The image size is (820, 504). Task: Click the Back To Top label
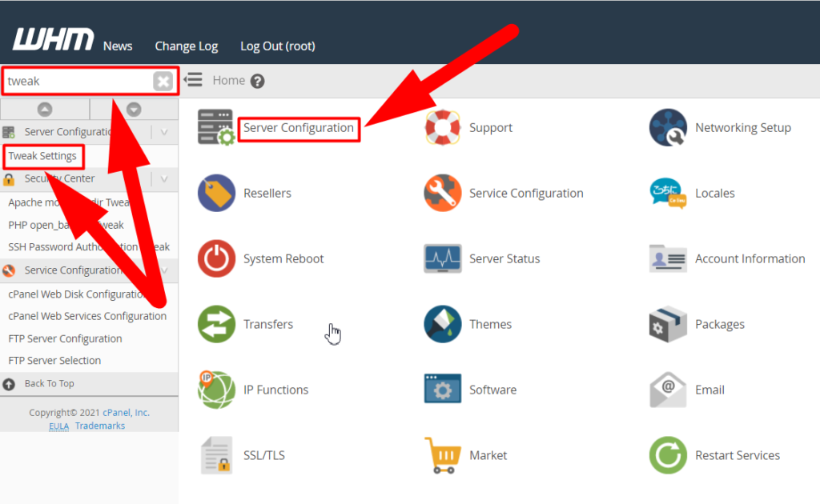pyautogui.click(x=49, y=383)
